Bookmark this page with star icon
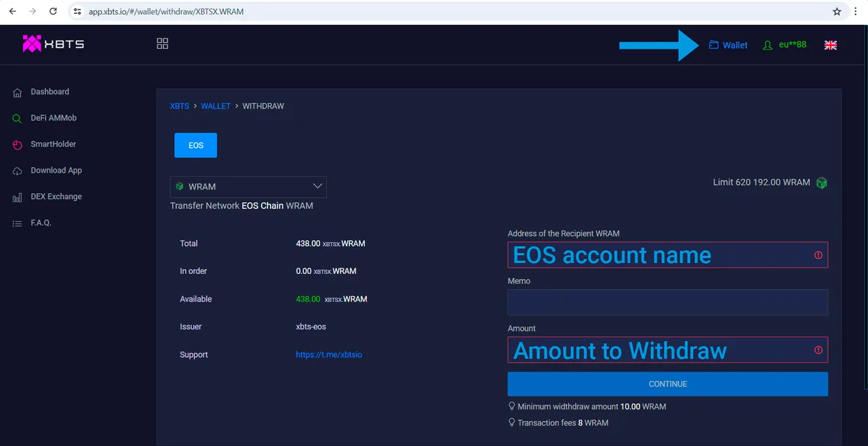The image size is (868, 446). click(x=837, y=12)
